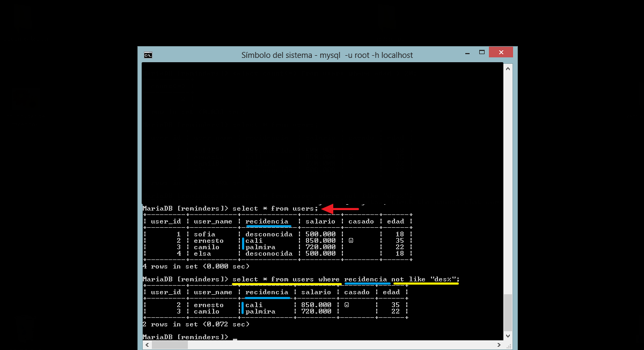
Task: Click palmira in the filtered results
Action: click(x=260, y=311)
